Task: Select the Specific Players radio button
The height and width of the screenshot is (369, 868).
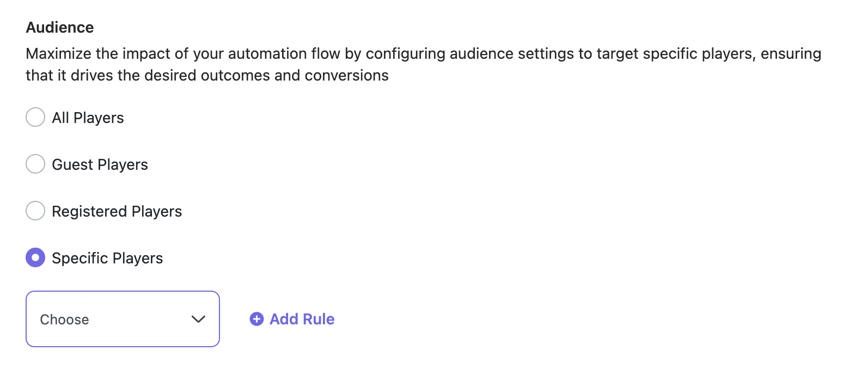Action: pos(35,257)
